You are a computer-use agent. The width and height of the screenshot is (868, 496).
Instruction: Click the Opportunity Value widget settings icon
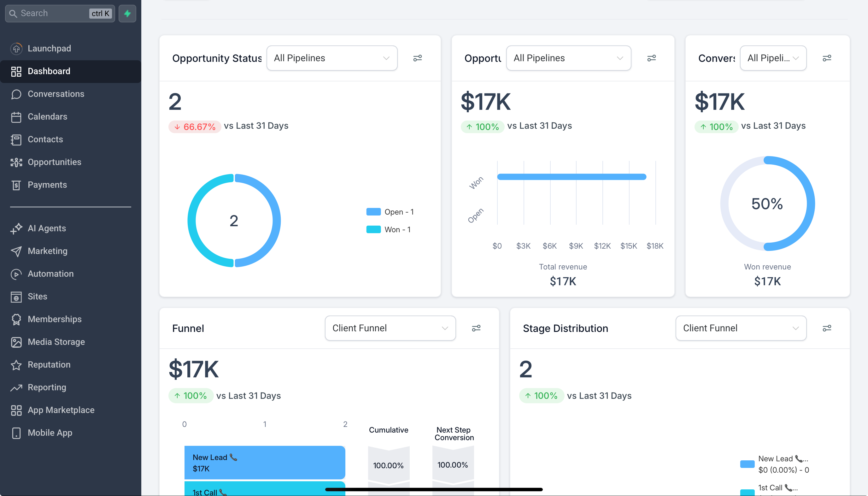click(651, 58)
